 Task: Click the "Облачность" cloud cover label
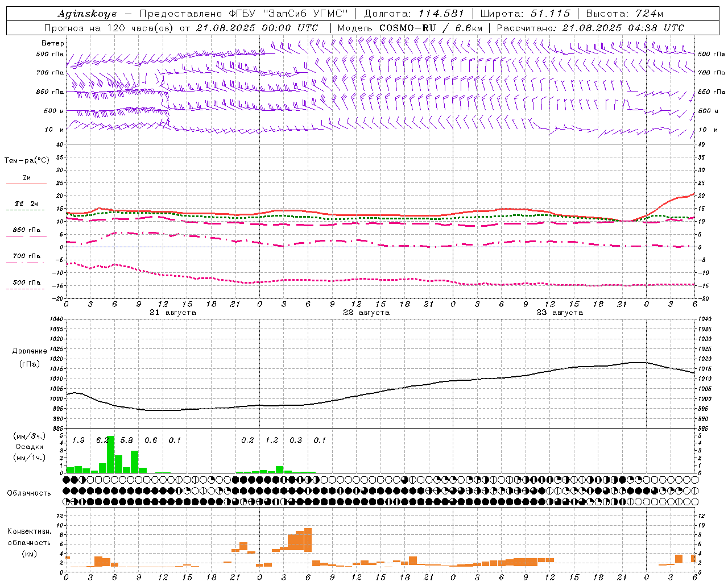[x=29, y=493]
